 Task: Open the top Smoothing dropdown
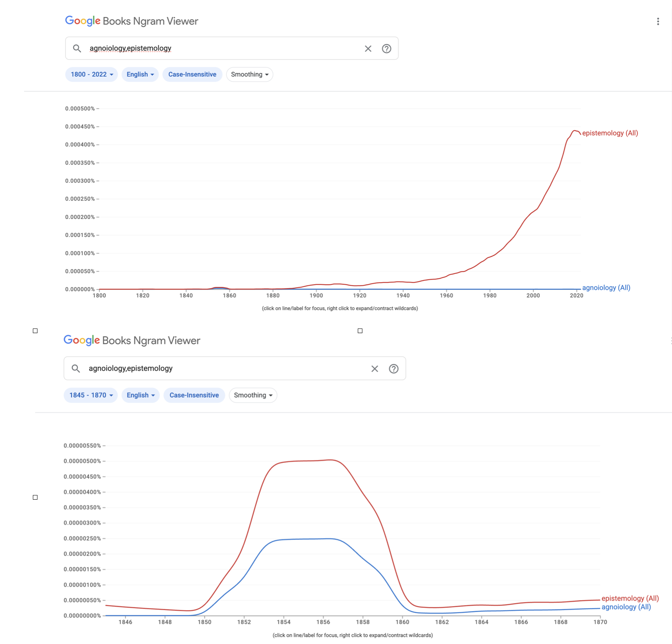(x=250, y=74)
